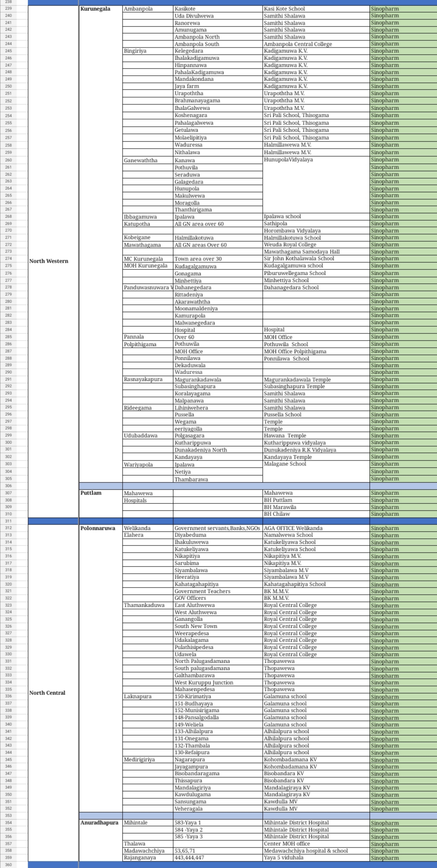Click the Pussella School cell
437x868 pixels.
316,414
